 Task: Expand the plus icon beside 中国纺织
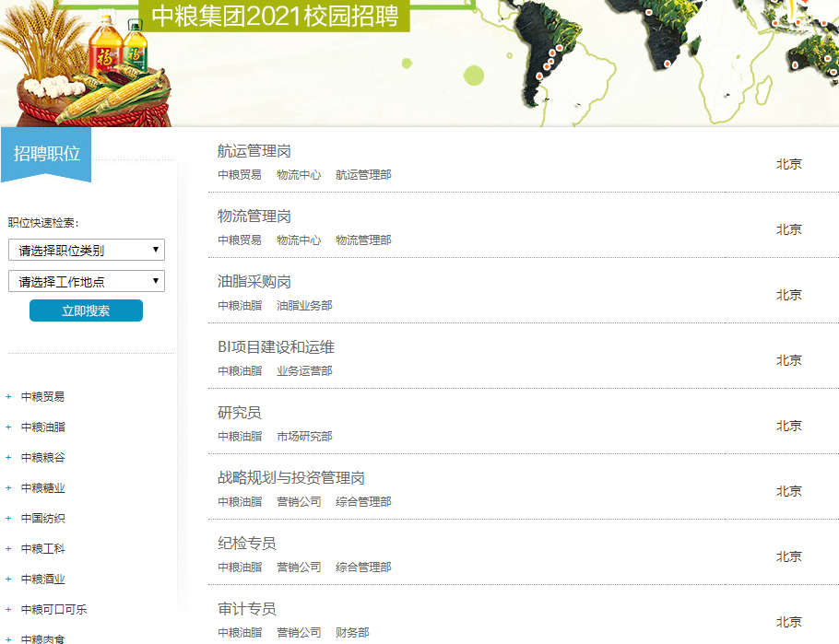point(8,519)
